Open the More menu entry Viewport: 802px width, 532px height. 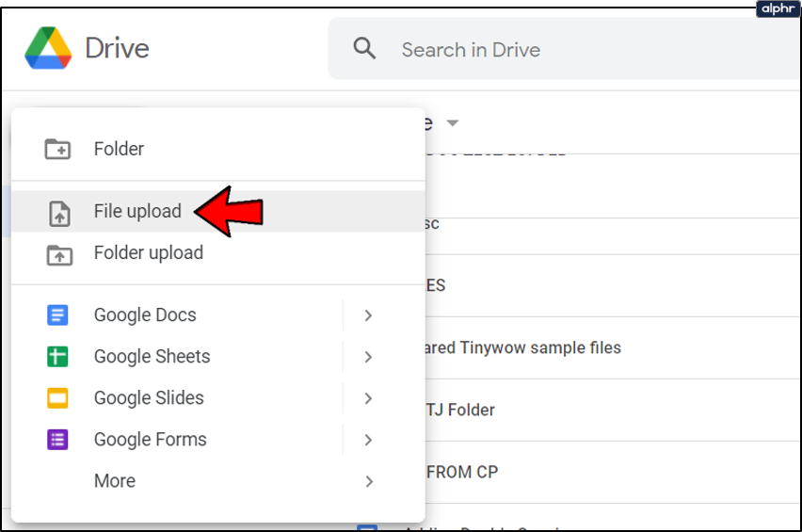(x=217, y=481)
